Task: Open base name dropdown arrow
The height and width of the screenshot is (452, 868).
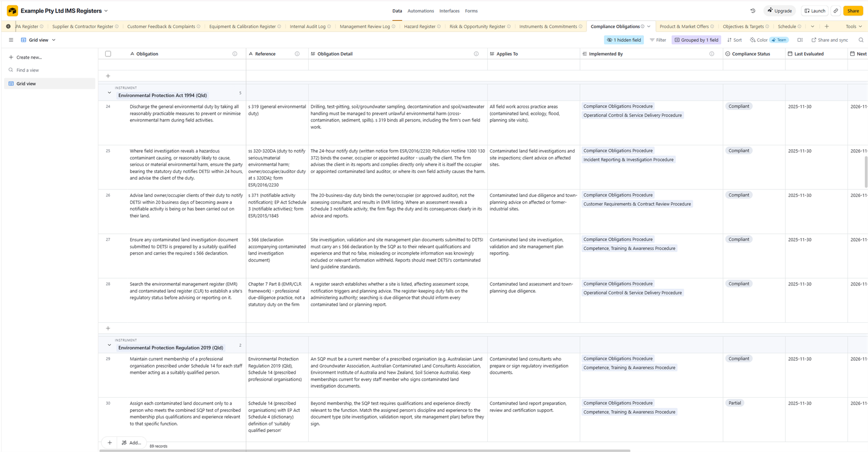Action: point(106,11)
